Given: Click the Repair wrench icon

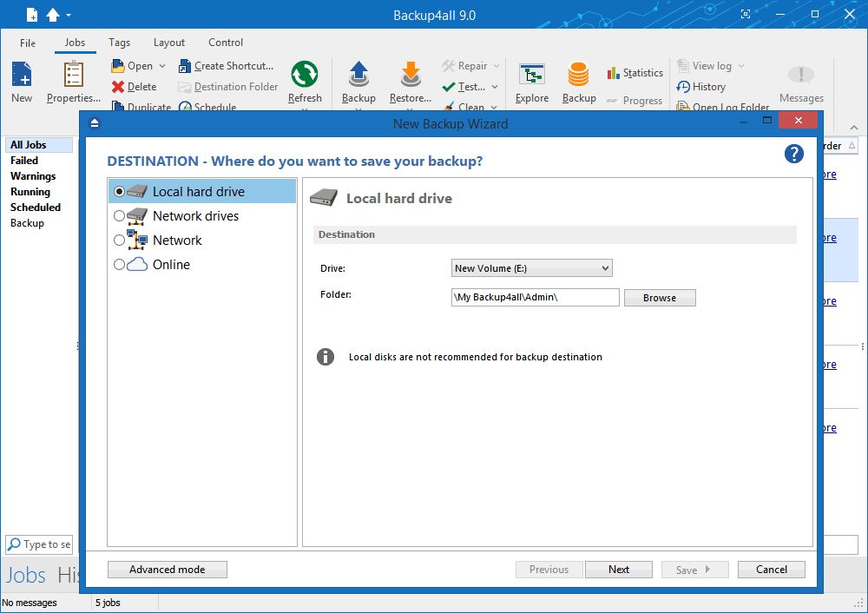Looking at the screenshot, I should [x=449, y=66].
